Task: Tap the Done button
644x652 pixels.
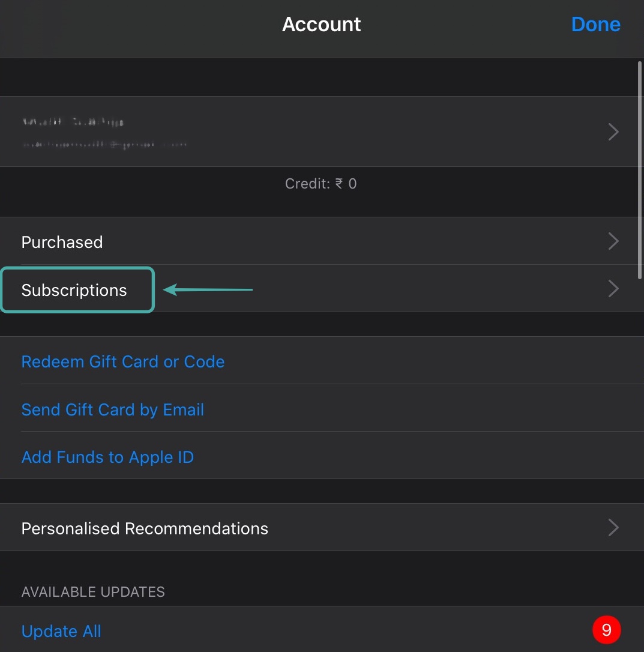Action: click(595, 25)
